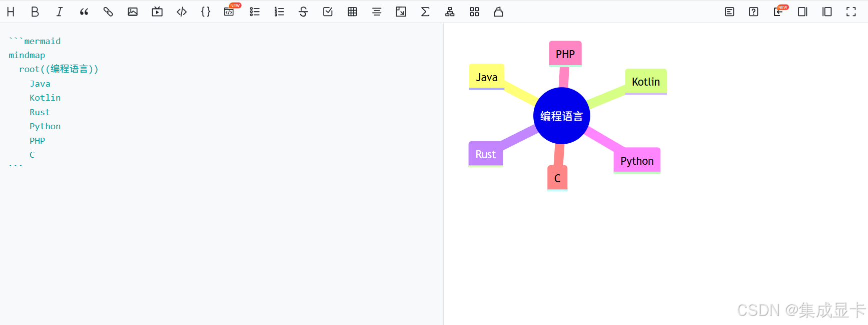Toggle the right-side preview pane layout icon
Image resolution: width=868 pixels, height=325 pixels.
pos(802,12)
